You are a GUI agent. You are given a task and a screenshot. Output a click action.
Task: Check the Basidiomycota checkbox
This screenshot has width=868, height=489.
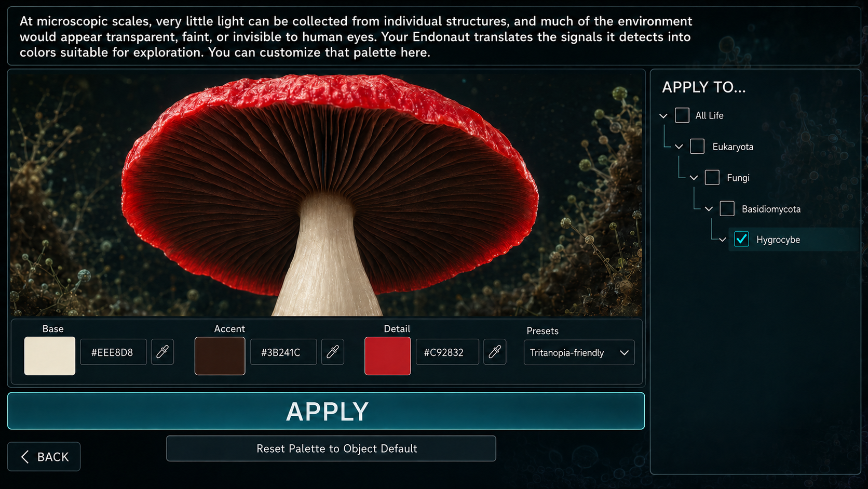(x=727, y=209)
